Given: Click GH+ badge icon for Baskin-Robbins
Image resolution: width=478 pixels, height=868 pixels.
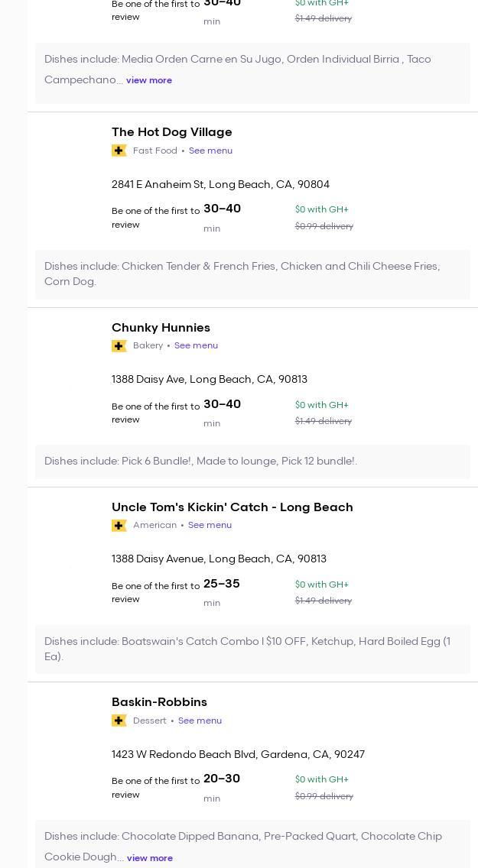Looking at the screenshot, I should (119, 721).
